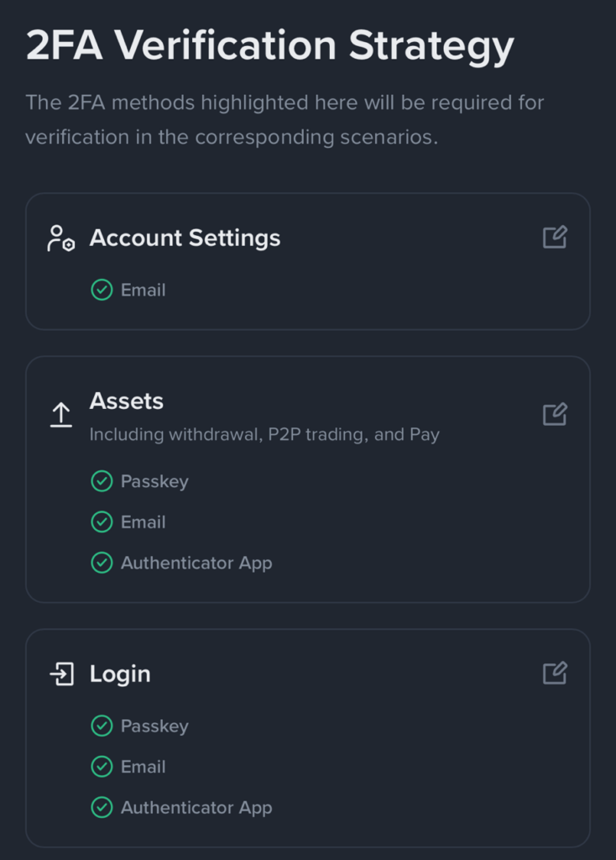The width and height of the screenshot is (616, 860).
Task: Select the Assets heading
Action: (127, 401)
